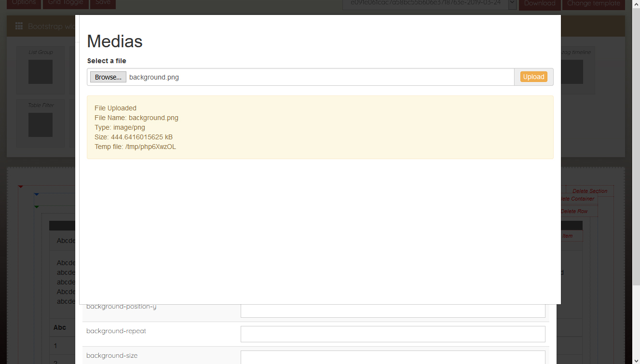Click the Delete Row link
Screen dimensions: 640x364
click(574, 211)
